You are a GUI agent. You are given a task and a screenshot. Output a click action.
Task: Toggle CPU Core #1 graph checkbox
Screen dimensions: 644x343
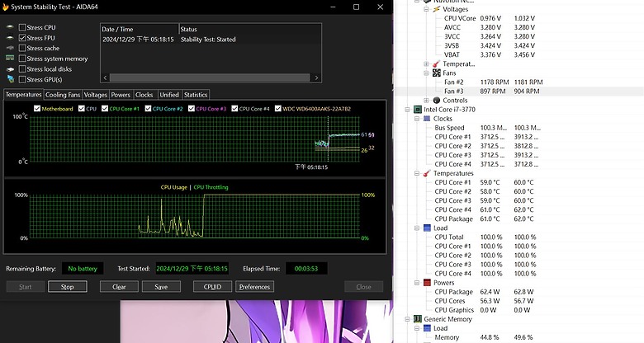click(105, 108)
